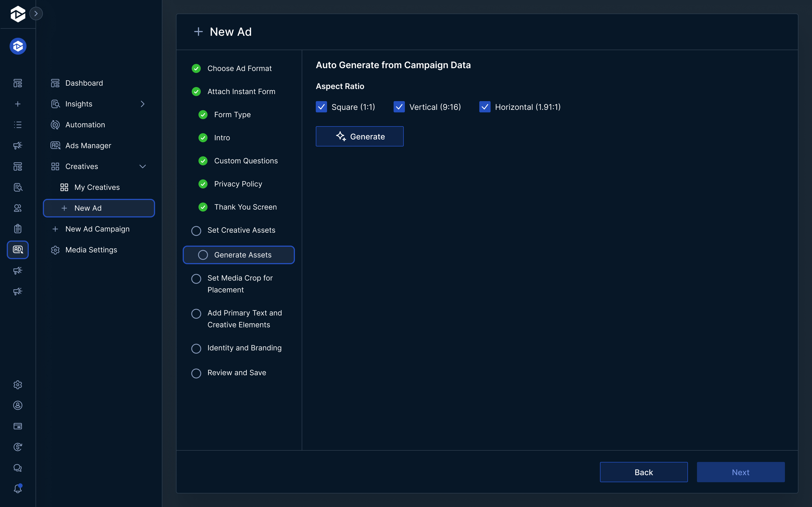The image size is (812, 507).
Task: Open the wallet card icon in sidebar
Action: coord(18,426)
